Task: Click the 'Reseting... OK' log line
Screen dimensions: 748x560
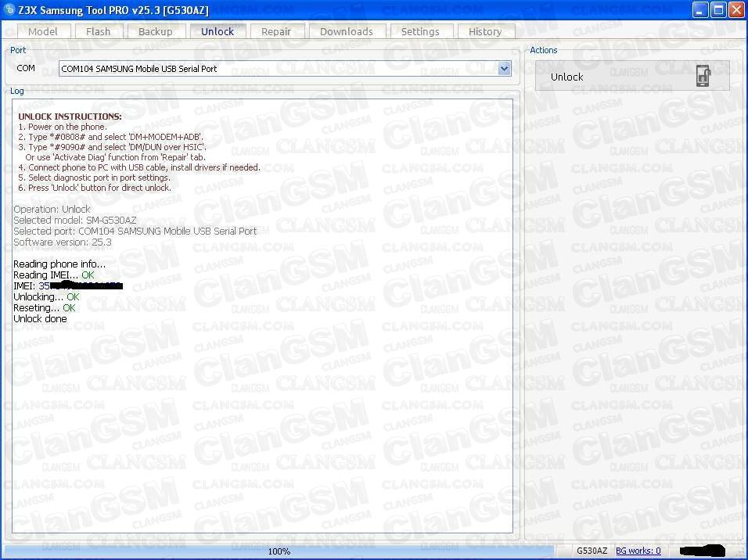Action: (45, 307)
